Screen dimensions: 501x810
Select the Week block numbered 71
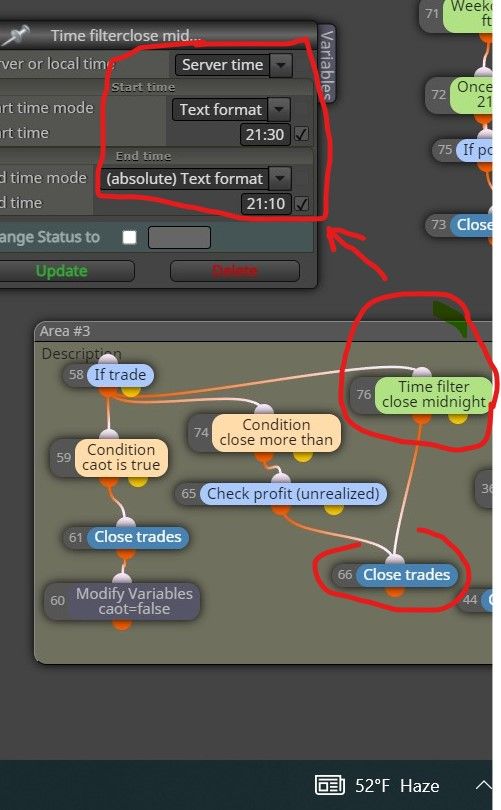point(456,14)
